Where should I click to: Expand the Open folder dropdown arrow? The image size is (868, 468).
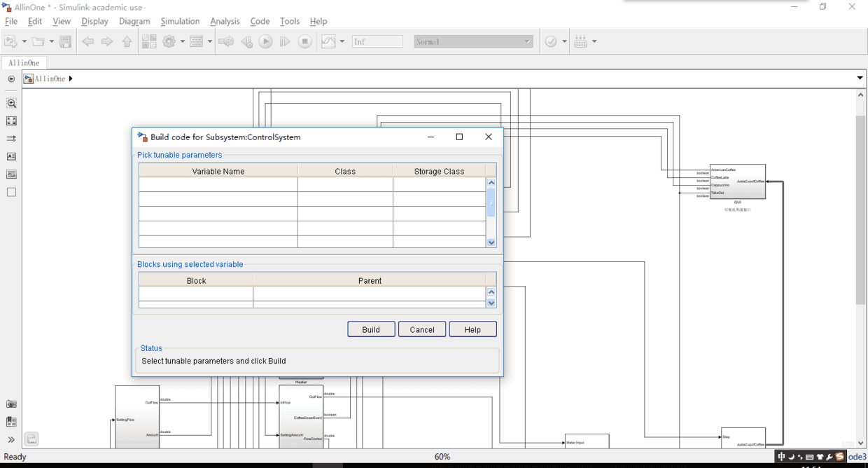tap(51, 42)
